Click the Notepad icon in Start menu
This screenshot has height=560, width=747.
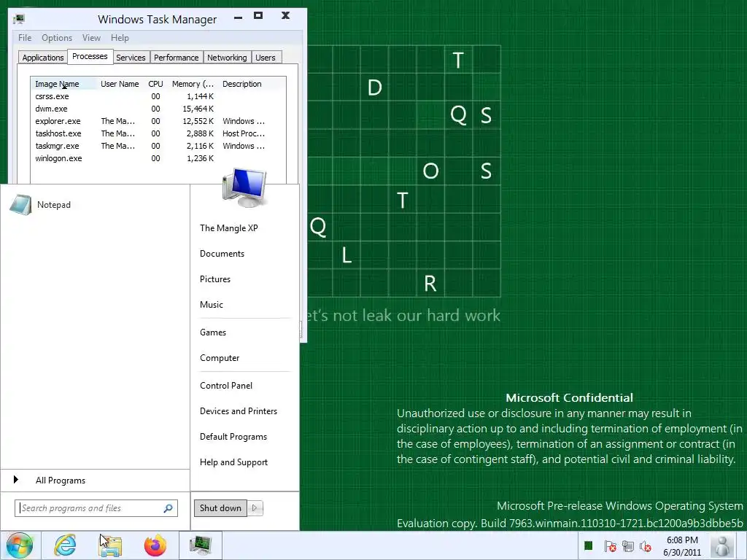pos(20,205)
